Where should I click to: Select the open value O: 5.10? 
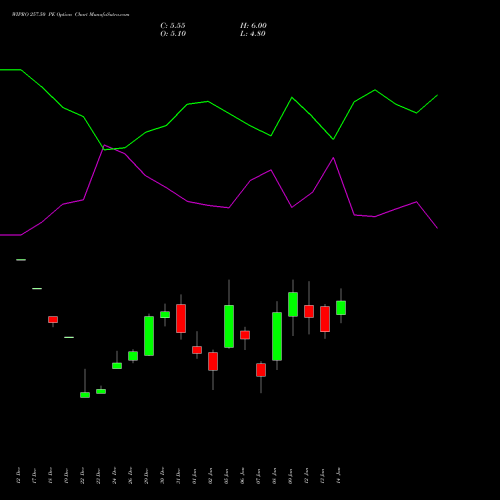tap(173, 34)
